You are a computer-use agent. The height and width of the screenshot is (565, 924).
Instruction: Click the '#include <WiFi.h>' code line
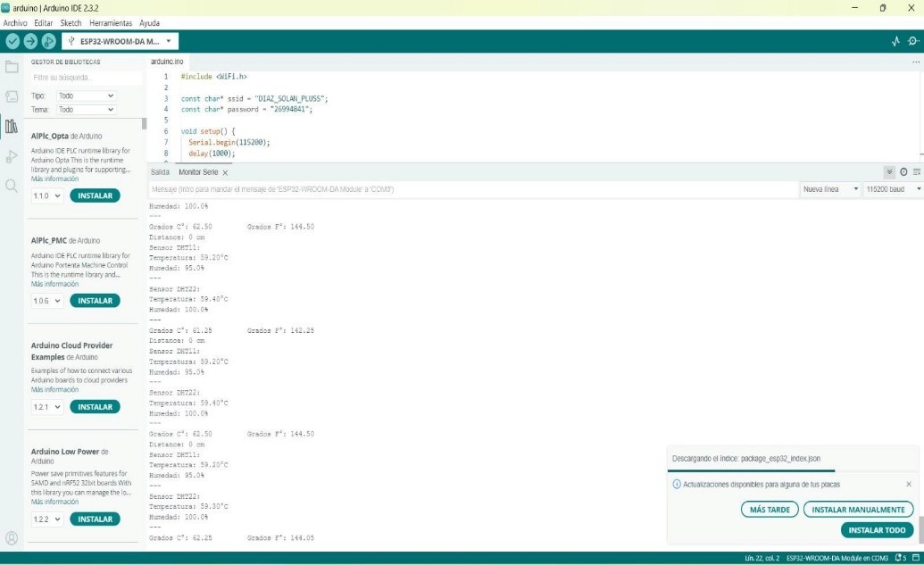pyautogui.click(x=214, y=77)
